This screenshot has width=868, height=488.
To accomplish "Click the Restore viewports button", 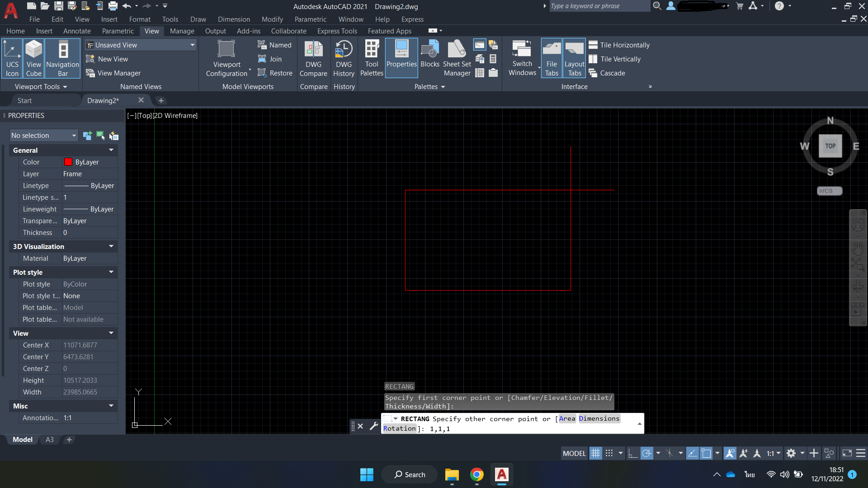I will click(x=275, y=73).
